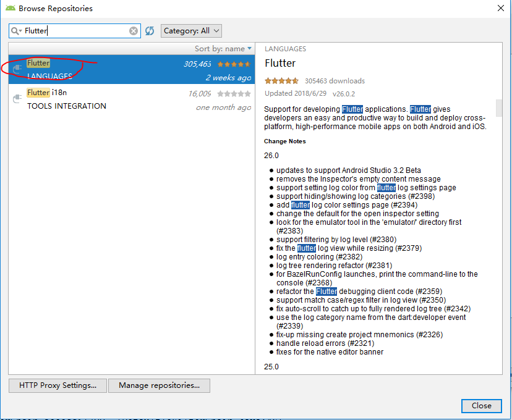Click the star rating in the details pane

(281, 80)
